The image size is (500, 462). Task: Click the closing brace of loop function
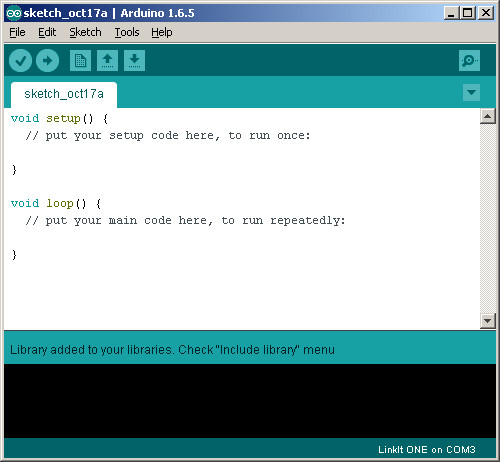click(14, 255)
